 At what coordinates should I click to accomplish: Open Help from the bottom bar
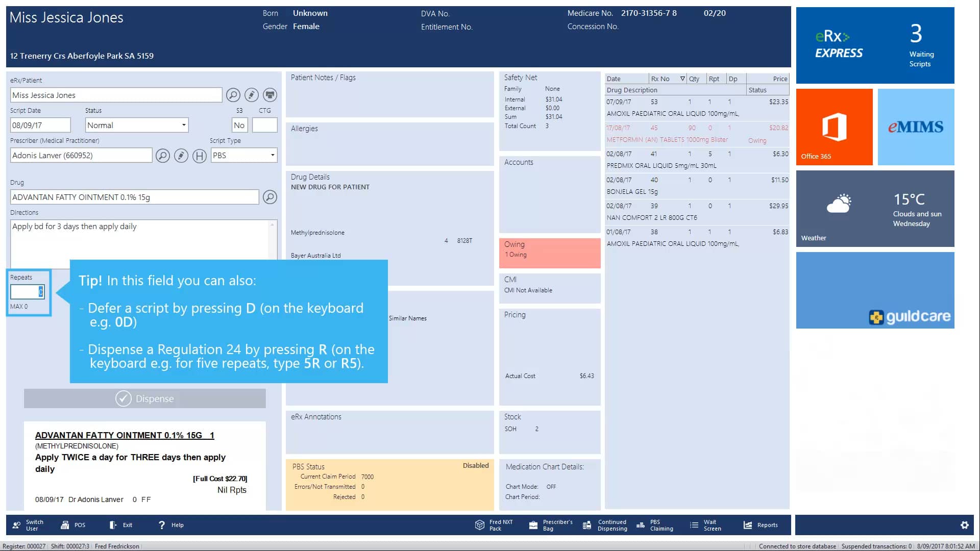pyautogui.click(x=170, y=524)
